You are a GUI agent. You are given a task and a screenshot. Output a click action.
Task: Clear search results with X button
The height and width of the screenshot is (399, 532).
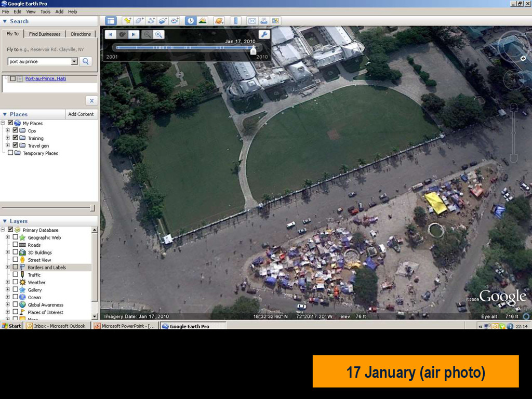click(x=91, y=100)
